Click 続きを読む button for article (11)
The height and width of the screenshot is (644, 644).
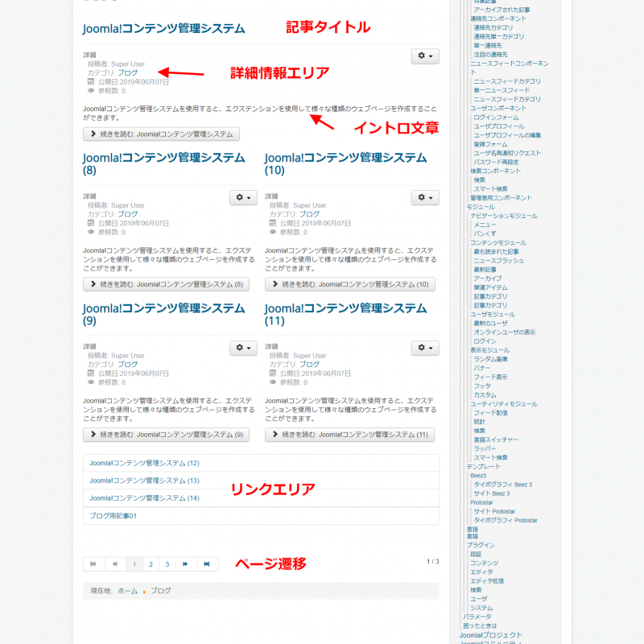349,435
